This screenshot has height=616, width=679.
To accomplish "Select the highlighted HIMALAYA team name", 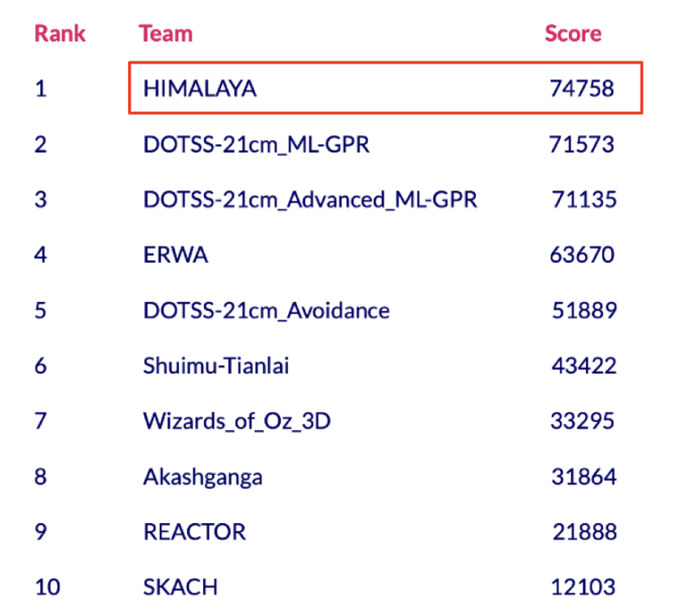I will tap(200, 89).
